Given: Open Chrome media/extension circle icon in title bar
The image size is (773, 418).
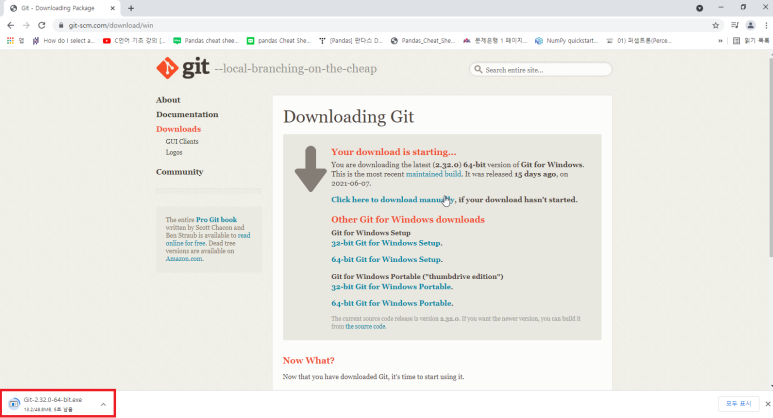Looking at the screenshot, I should [699, 8].
